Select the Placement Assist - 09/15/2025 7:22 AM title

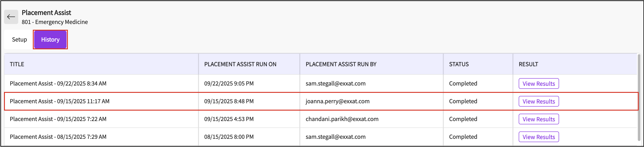pyautogui.click(x=58, y=119)
